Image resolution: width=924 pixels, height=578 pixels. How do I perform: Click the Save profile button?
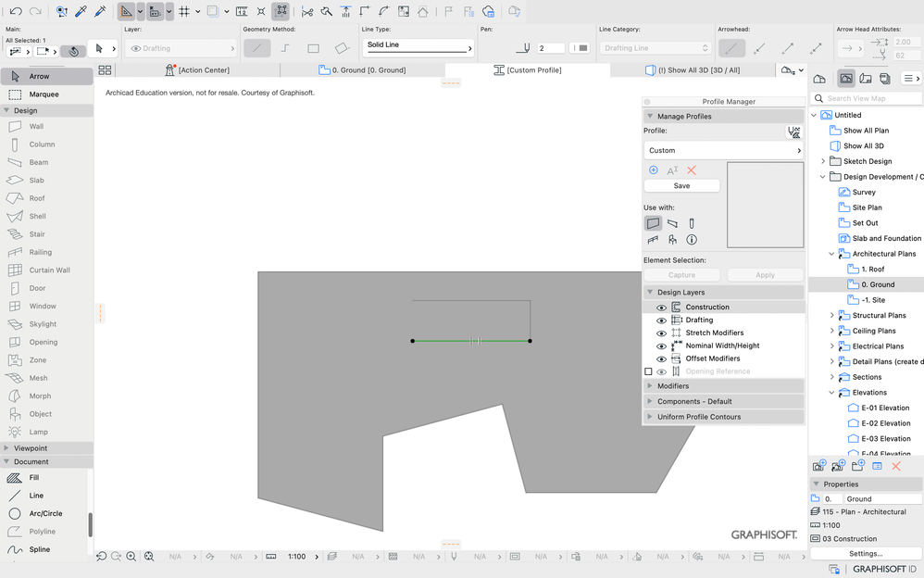(x=681, y=186)
